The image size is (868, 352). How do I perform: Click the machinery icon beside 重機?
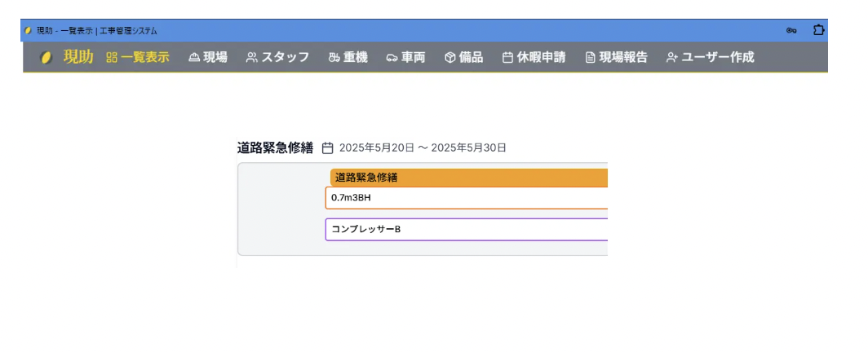pyautogui.click(x=334, y=58)
